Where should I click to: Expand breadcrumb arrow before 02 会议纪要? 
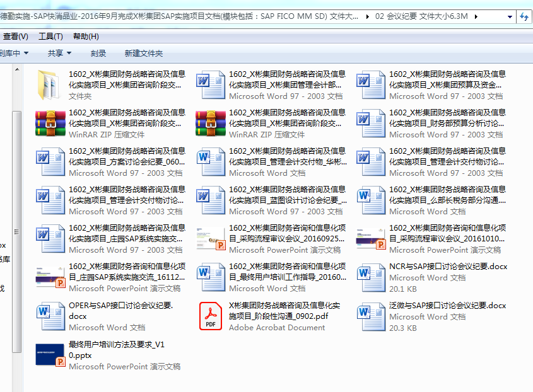[x=368, y=16]
